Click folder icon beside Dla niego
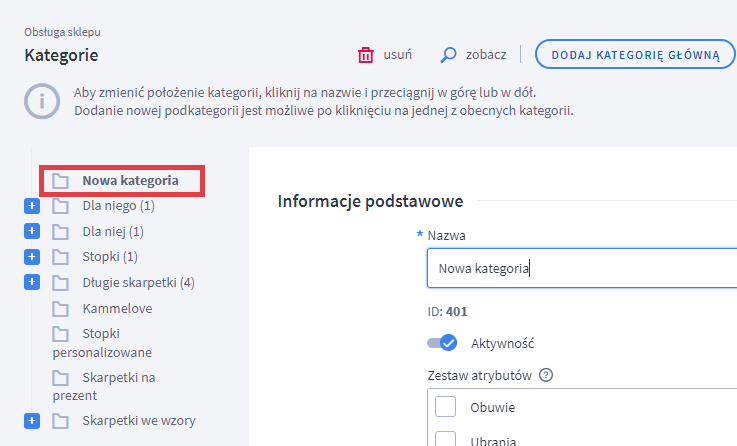This screenshot has width=737, height=446. [60, 206]
